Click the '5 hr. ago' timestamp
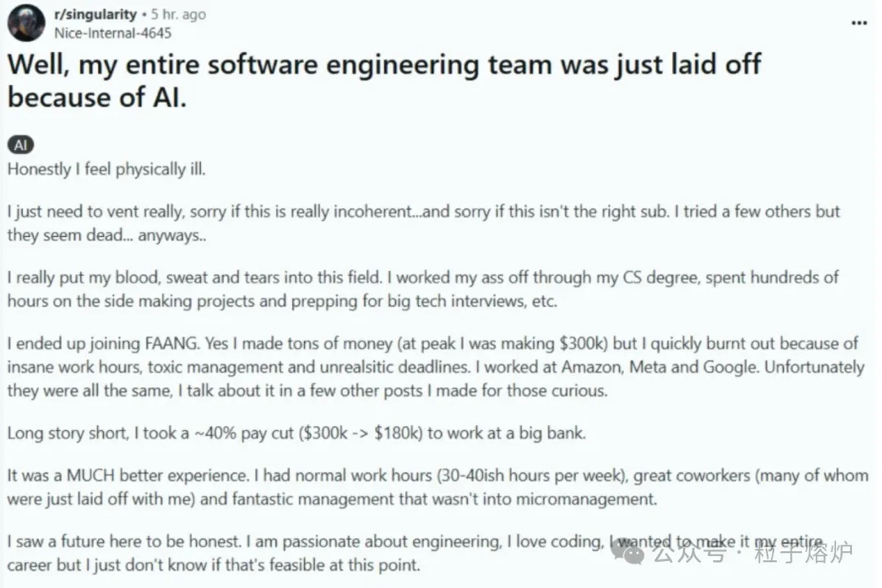882x588 pixels. (x=178, y=14)
